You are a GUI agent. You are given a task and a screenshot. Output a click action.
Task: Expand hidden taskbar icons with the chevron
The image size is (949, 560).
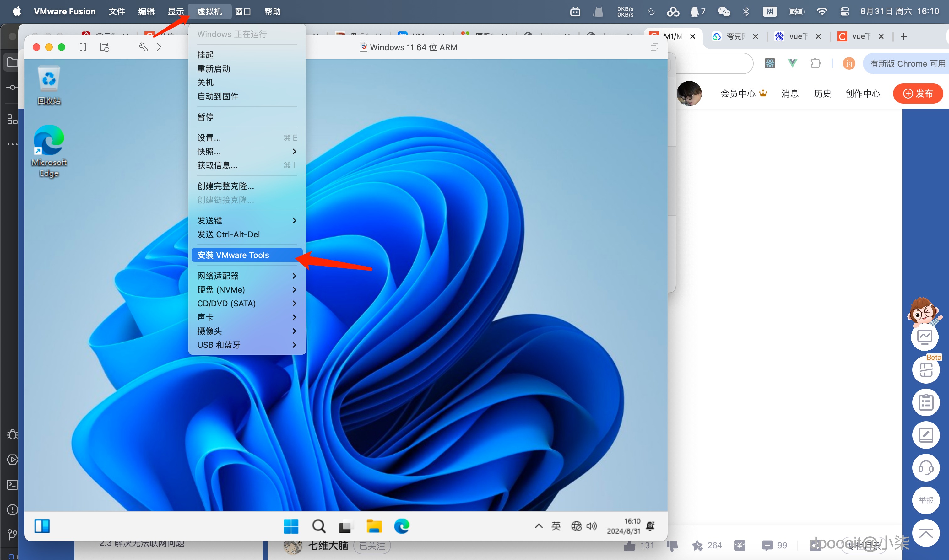(x=539, y=526)
